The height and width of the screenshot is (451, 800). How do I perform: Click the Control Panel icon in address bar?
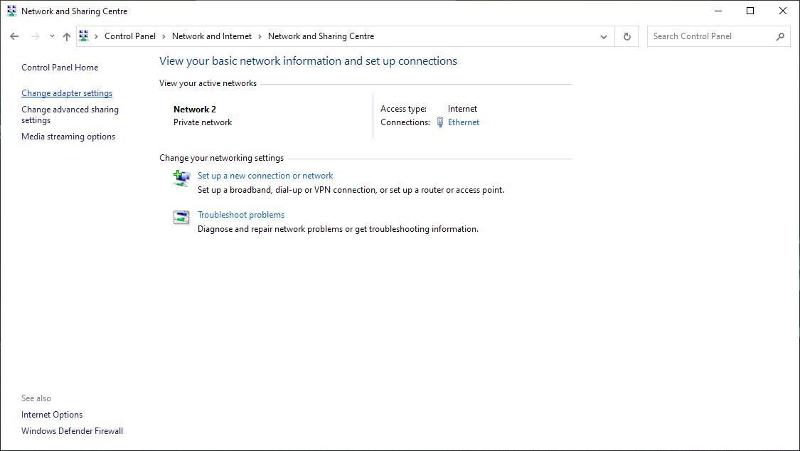click(84, 36)
